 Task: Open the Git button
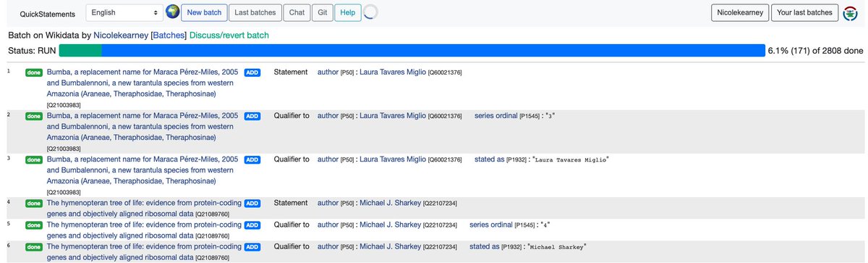click(323, 12)
